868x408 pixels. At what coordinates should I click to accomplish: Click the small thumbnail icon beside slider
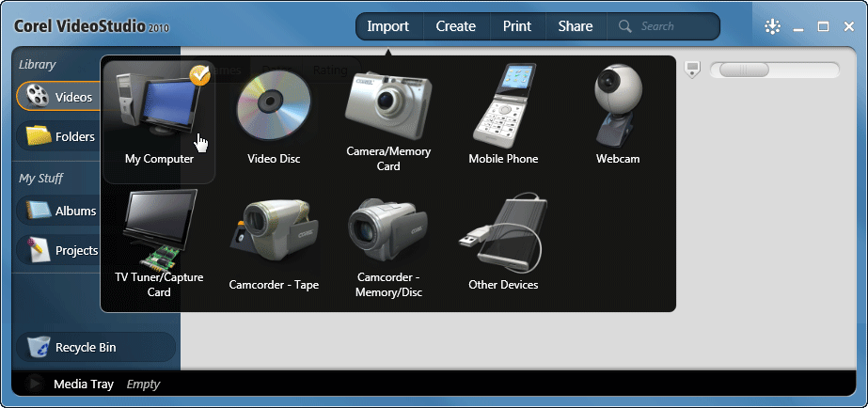pos(692,70)
